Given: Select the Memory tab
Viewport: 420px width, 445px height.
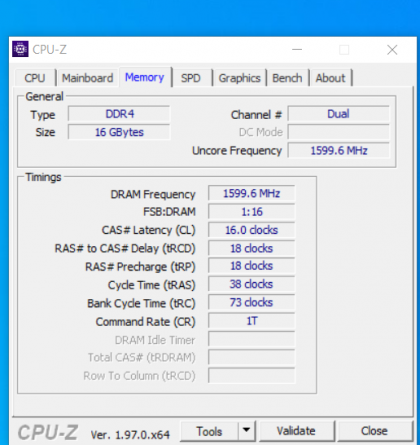Looking at the screenshot, I should point(145,77).
